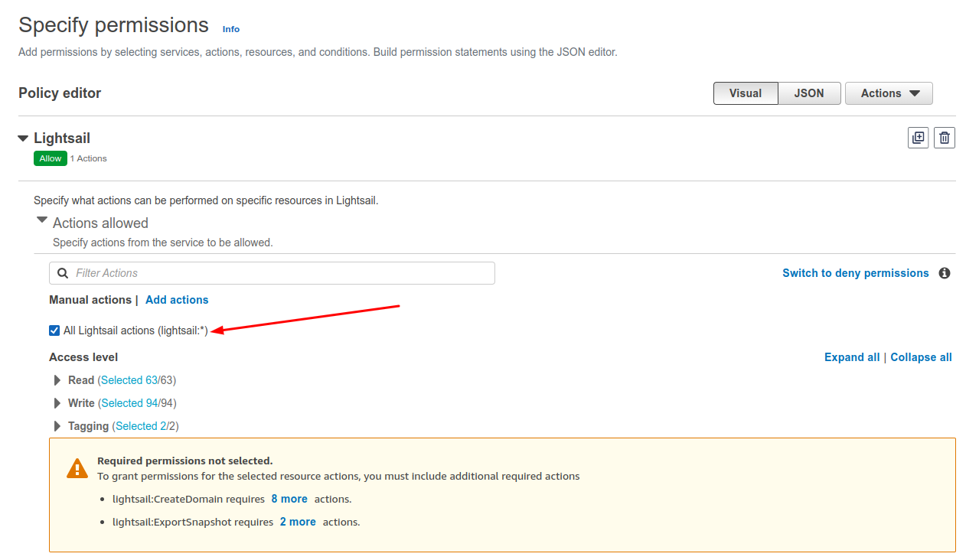This screenshot has height=560, width=979.
Task: Click the Selected 2 link for Tagging
Action: [x=140, y=426]
